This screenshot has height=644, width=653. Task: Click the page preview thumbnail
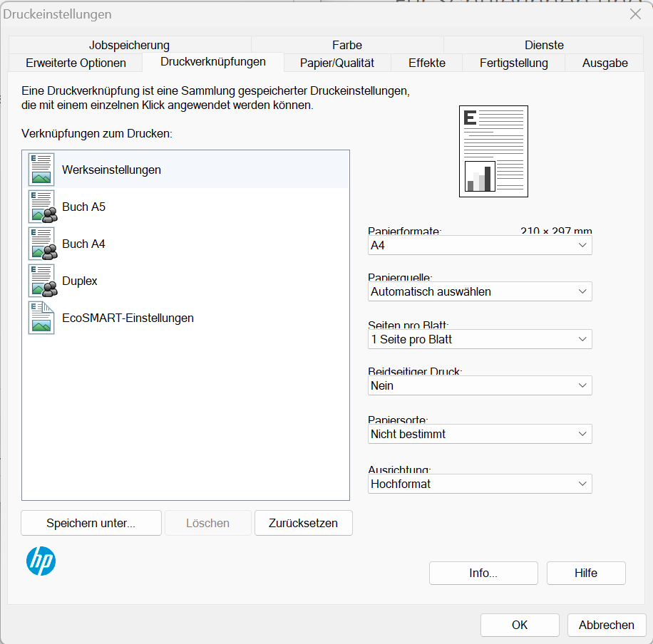[x=493, y=151]
